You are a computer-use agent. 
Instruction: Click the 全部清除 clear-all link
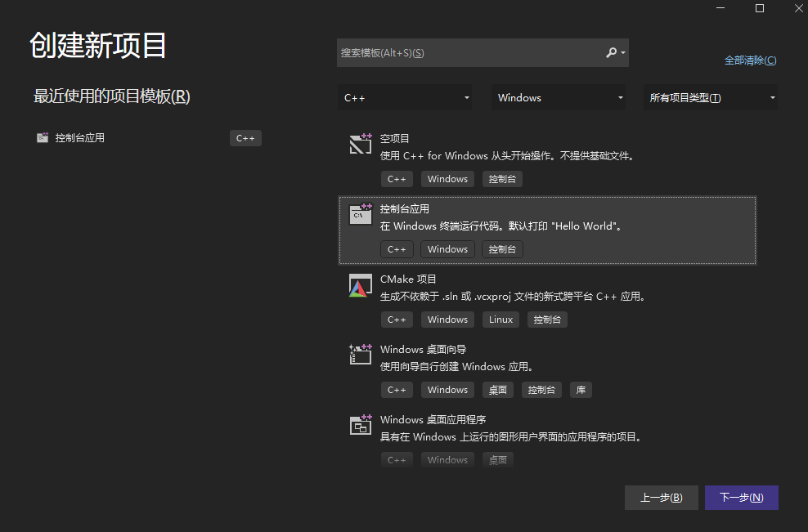(x=750, y=60)
